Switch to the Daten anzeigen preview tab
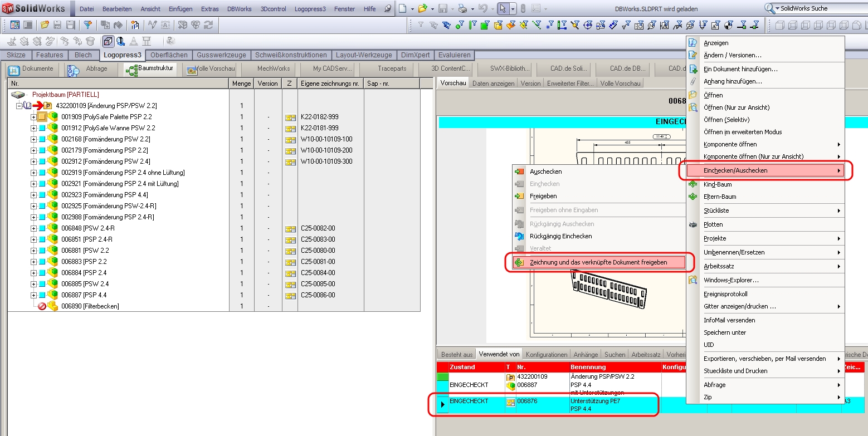This screenshot has height=436, width=868. point(494,84)
